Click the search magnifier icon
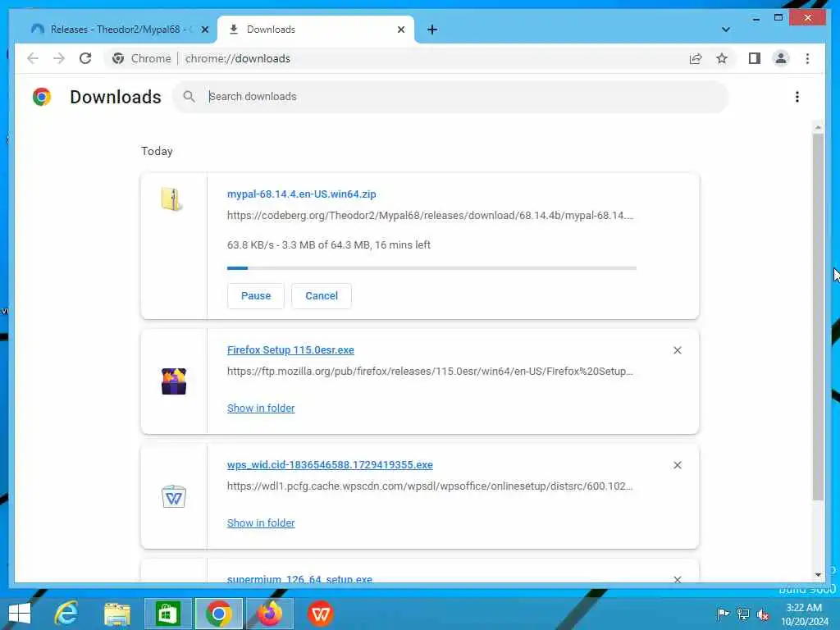This screenshot has width=840, height=630. point(189,97)
